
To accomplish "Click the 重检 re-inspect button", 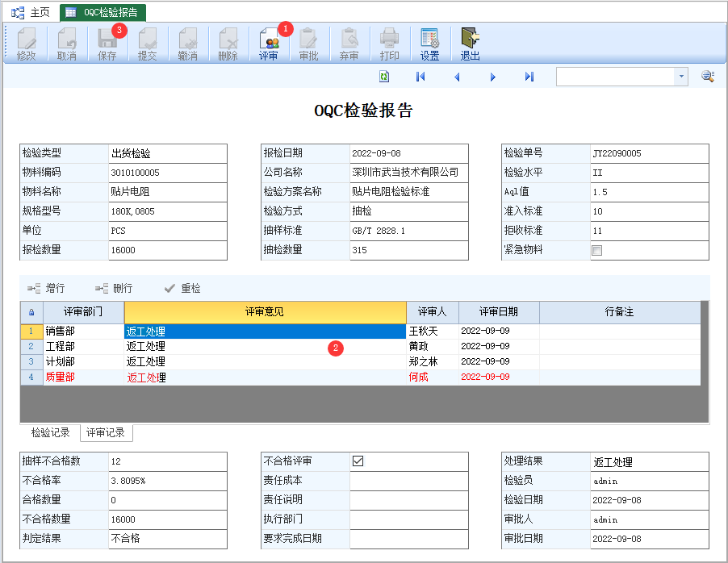I will click(x=182, y=288).
